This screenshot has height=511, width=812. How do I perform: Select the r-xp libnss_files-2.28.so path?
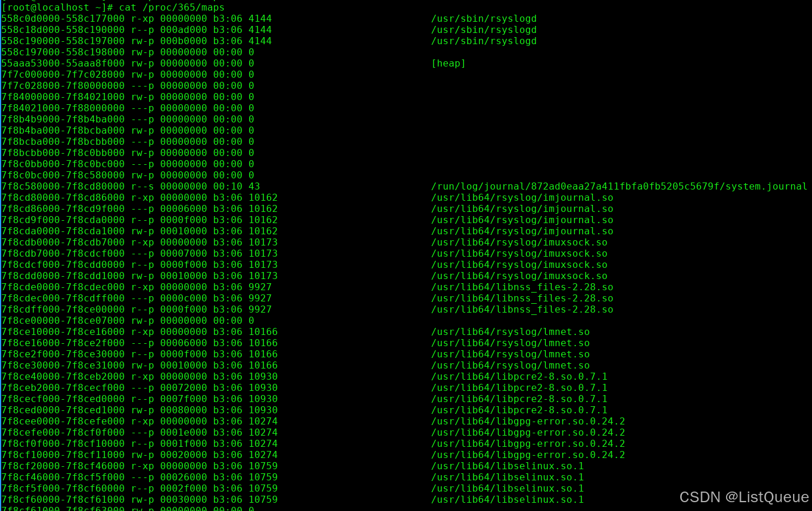pos(522,287)
